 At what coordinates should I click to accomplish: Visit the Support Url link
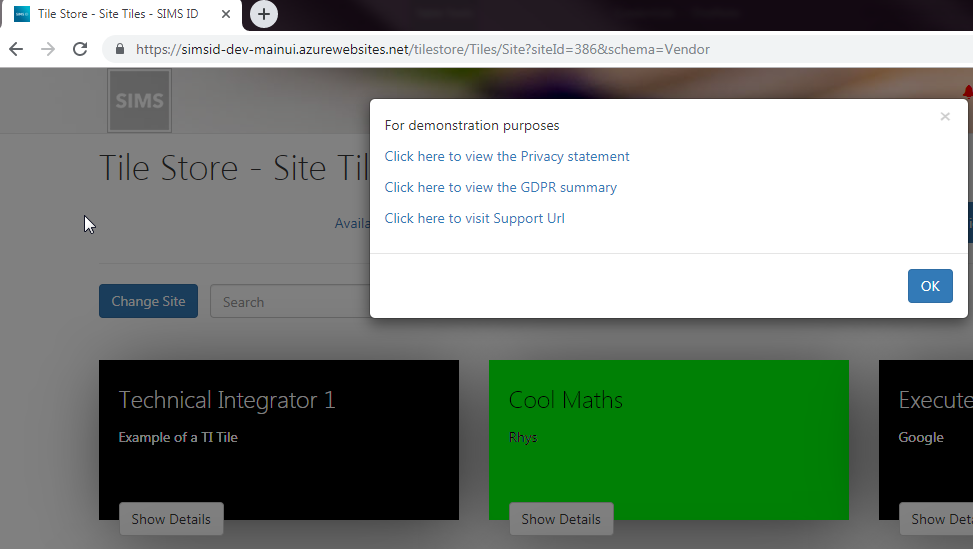tap(474, 218)
